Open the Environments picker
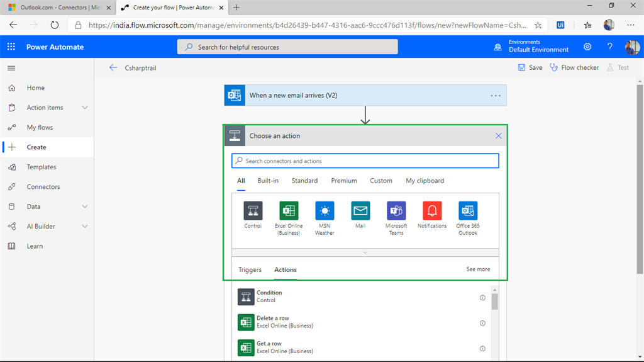The height and width of the screenshot is (362, 644). pyautogui.click(x=531, y=46)
